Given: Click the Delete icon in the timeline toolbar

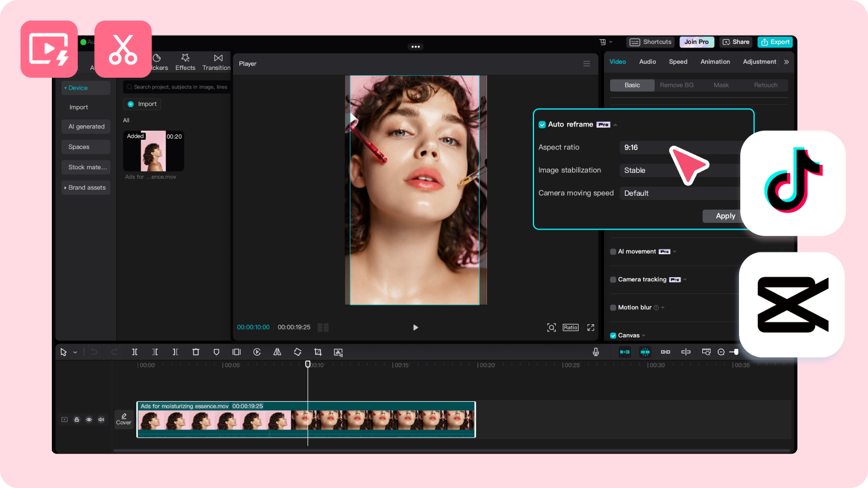Looking at the screenshot, I should 196,352.
